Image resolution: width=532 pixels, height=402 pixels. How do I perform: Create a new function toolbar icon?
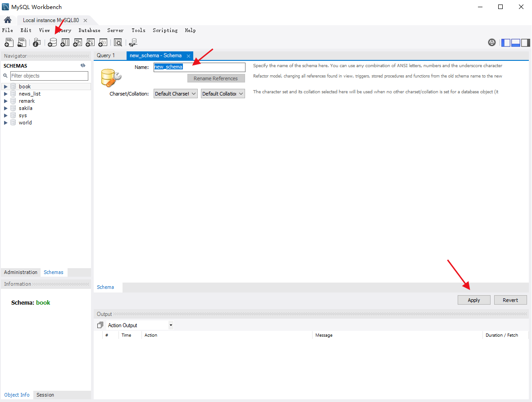tap(103, 42)
